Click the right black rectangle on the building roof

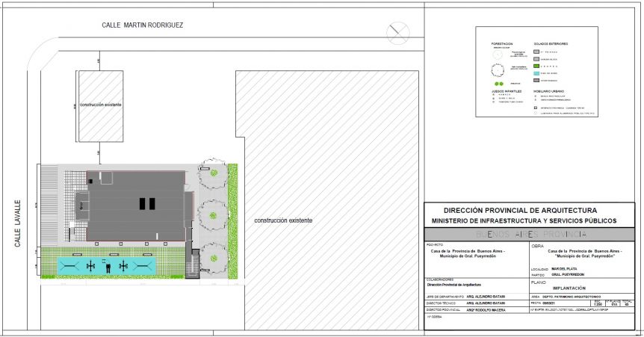[152, 204]
